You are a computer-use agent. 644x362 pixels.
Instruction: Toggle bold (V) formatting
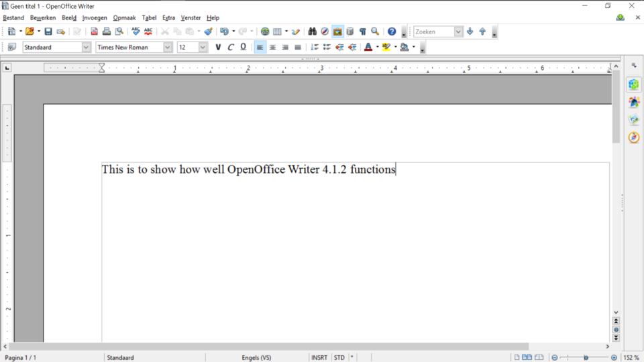(x=218, y=47)
